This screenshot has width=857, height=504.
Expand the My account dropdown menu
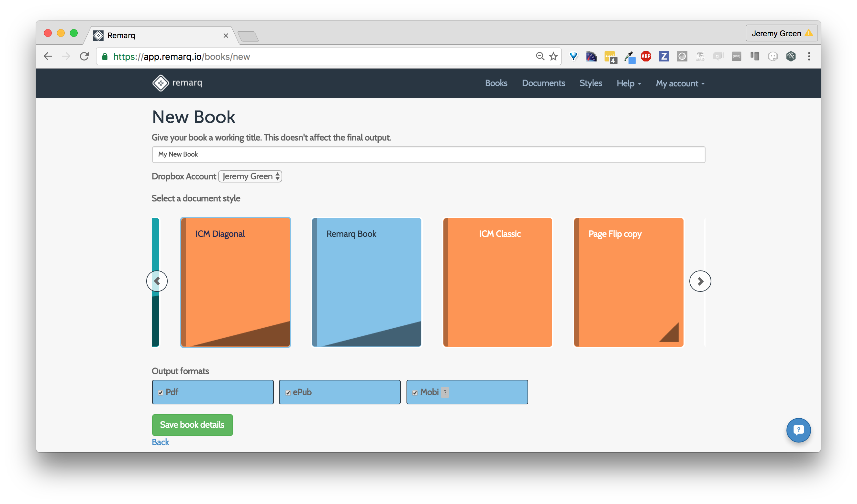[680, 83]
